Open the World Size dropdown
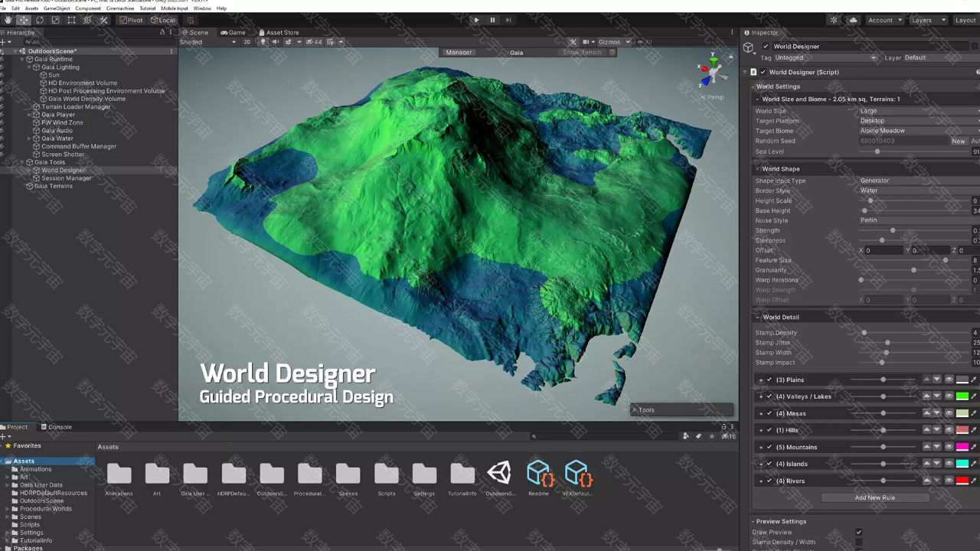 point(919,111)
